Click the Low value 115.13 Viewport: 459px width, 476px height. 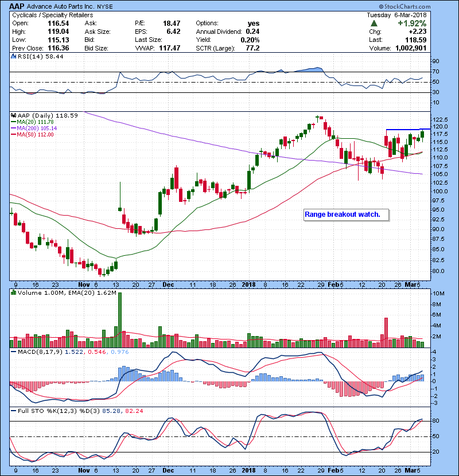point(59,40)
